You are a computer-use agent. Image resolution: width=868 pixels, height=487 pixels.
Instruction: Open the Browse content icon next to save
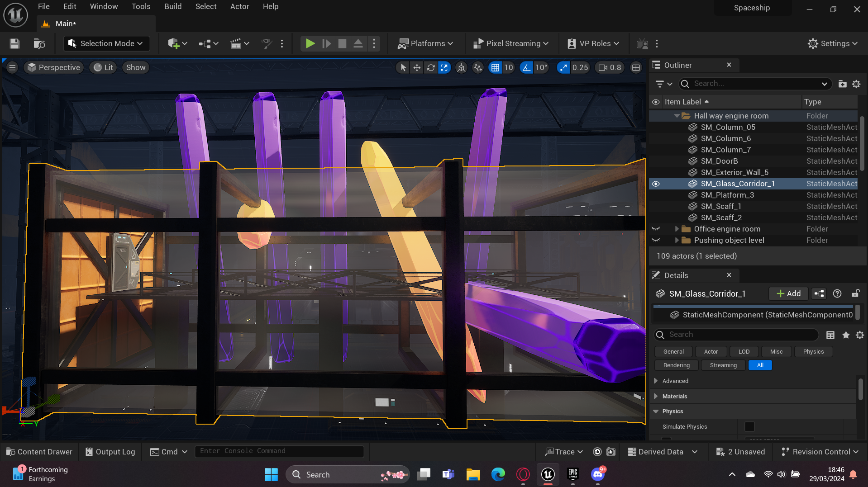pyautogui.click(x=39, y=43)
